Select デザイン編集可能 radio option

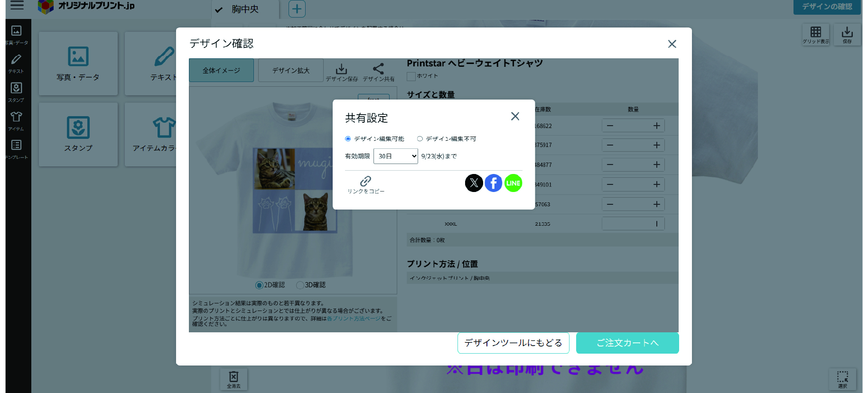[348, 139]
